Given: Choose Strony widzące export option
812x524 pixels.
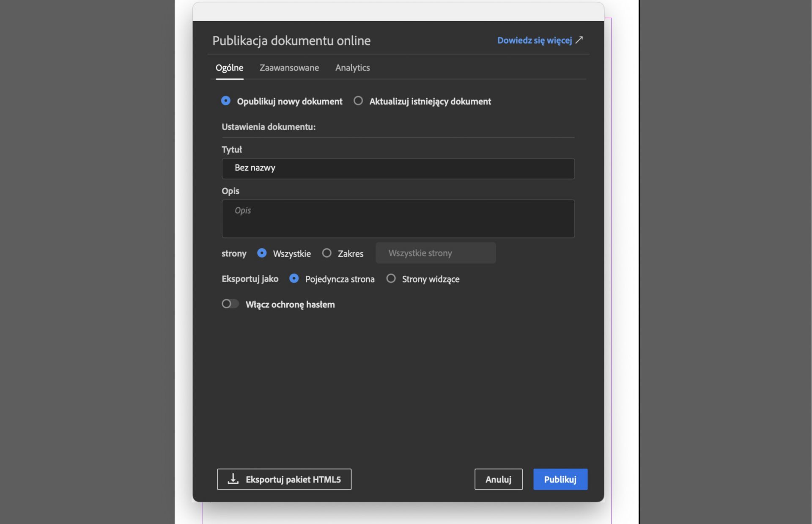Looking at the screenshot, I should click(x=391, y=279).
